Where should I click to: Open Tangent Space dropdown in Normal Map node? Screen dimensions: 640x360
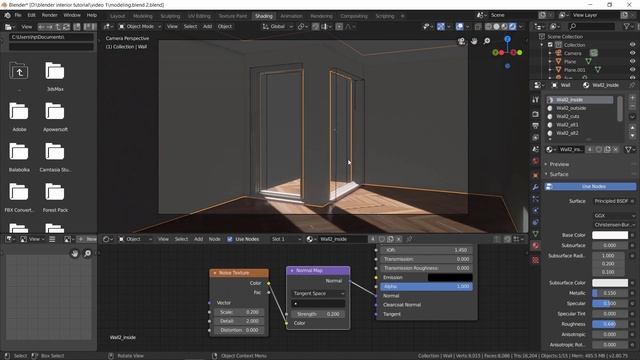click(318, 293)
